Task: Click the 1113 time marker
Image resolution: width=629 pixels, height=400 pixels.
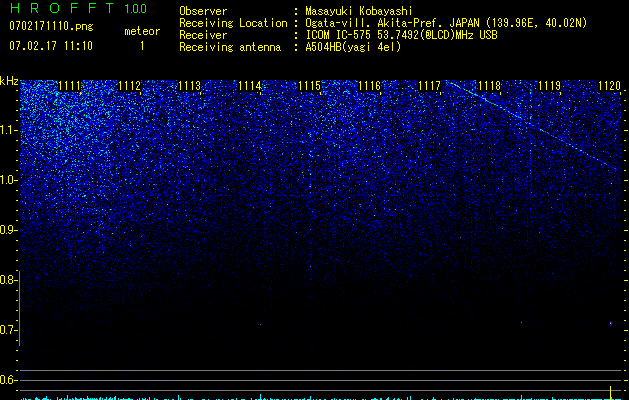Action: 189,86
